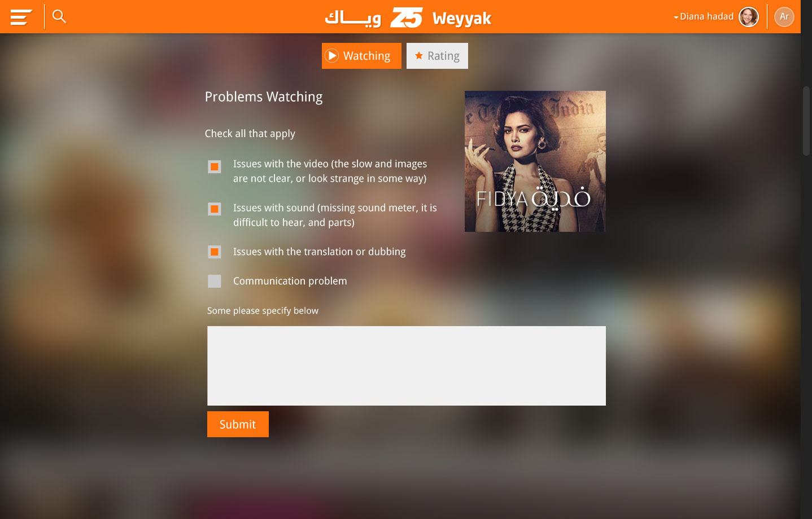
Task: Click the Diana hadad username text
Action: (x=706, y=16)
